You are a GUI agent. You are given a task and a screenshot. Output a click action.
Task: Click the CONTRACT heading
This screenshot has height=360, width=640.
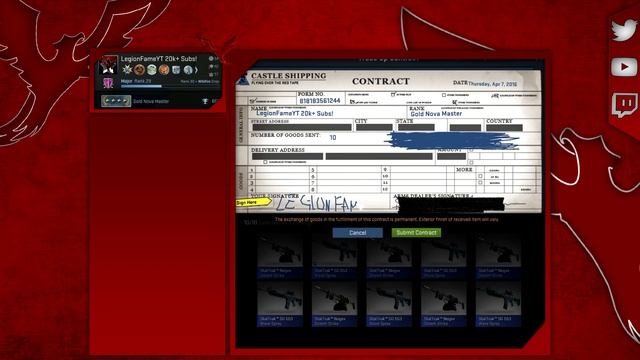pyautogui.click(x=380, y=82)
